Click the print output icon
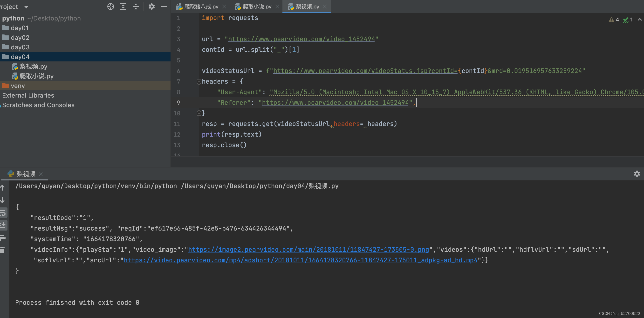This screenshot has width=644, height=318. click(x=3, y=238)
